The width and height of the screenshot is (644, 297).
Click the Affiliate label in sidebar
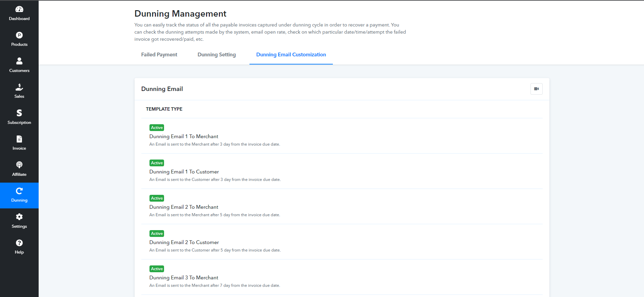click(19, 174)
